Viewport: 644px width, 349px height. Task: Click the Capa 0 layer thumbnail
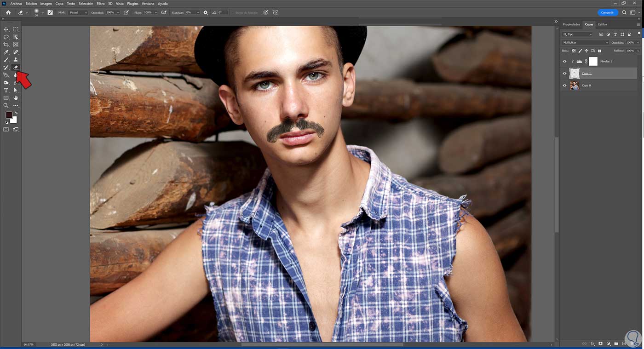[575, 85]
